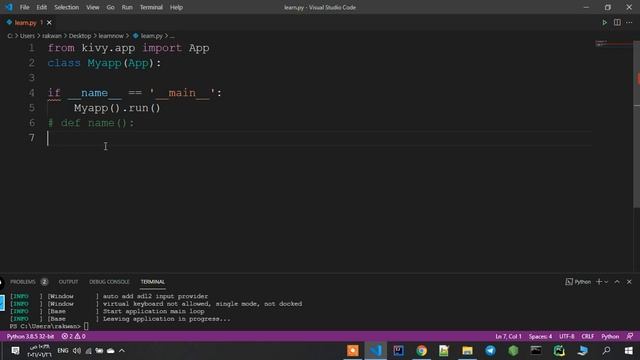Click the Python terminal name in panel toolbar
The height and width of the screenshot is (360, 640).
tap(578, 282)
